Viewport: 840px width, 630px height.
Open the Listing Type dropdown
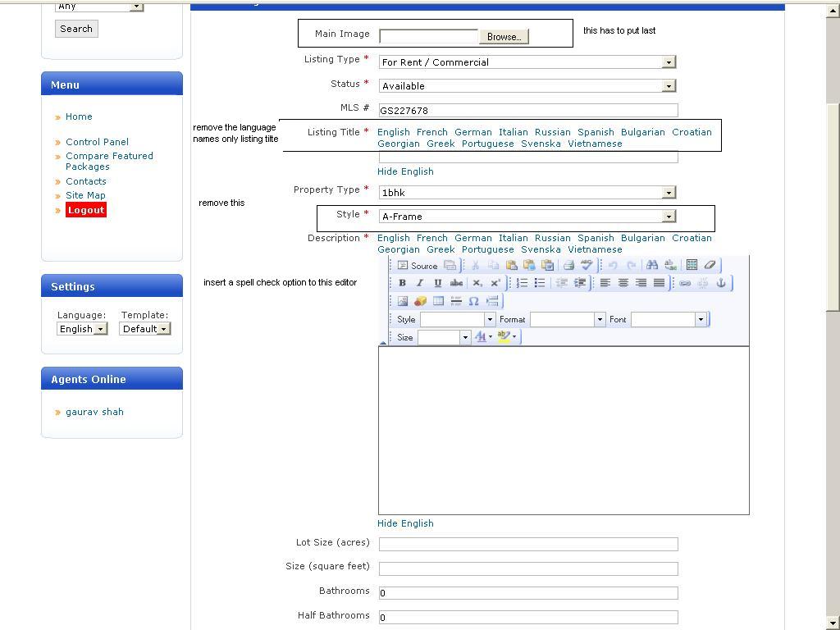click(x=527, y=62)
